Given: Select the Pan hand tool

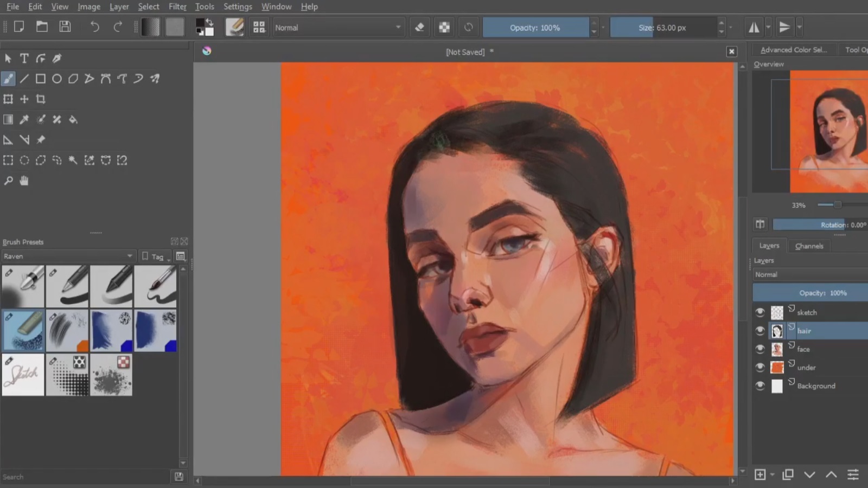Looking at the screenshot, I should (x=24, y=181).
